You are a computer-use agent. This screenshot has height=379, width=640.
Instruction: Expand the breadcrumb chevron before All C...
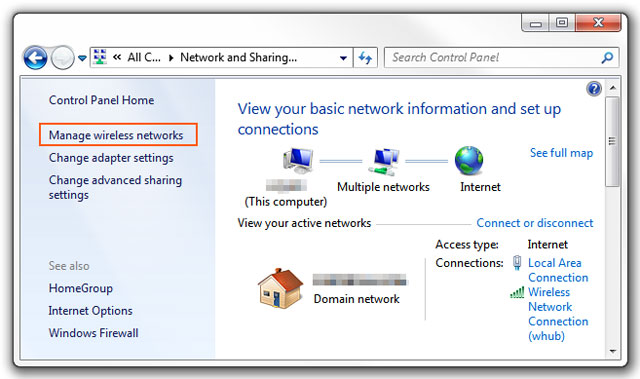coord(117,58)
